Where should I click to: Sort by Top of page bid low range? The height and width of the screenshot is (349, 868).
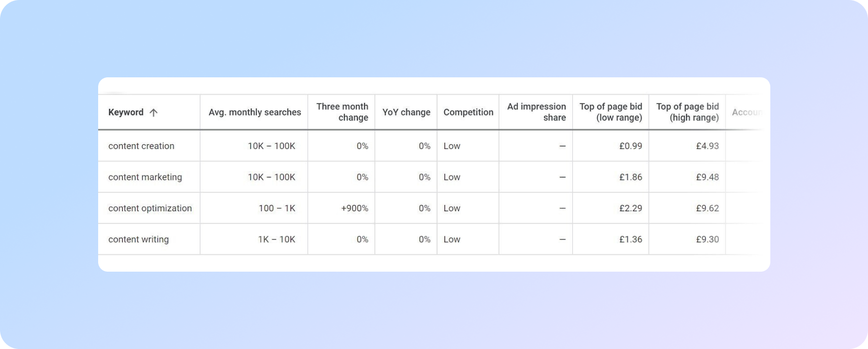(x=611, y=112)
